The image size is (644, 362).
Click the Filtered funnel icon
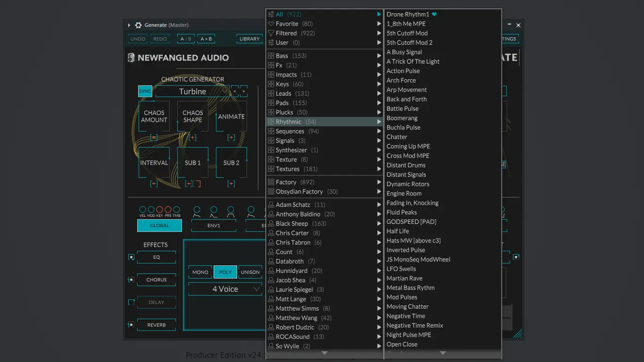(271, 33)
